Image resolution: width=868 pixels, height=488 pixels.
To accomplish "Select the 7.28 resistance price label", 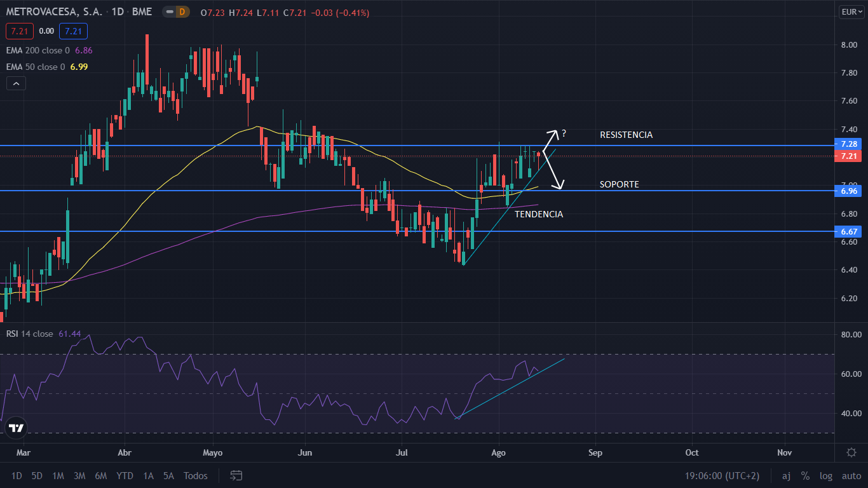I will pos(848,144).
